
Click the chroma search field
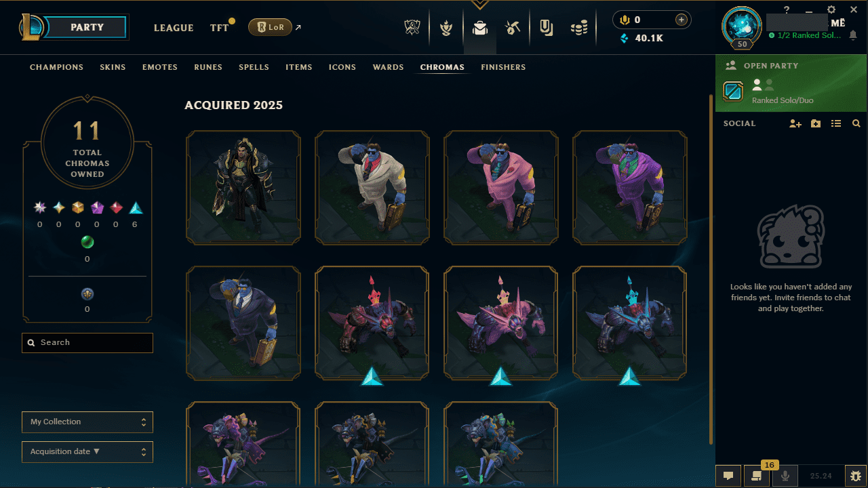(x=87, y=343)
